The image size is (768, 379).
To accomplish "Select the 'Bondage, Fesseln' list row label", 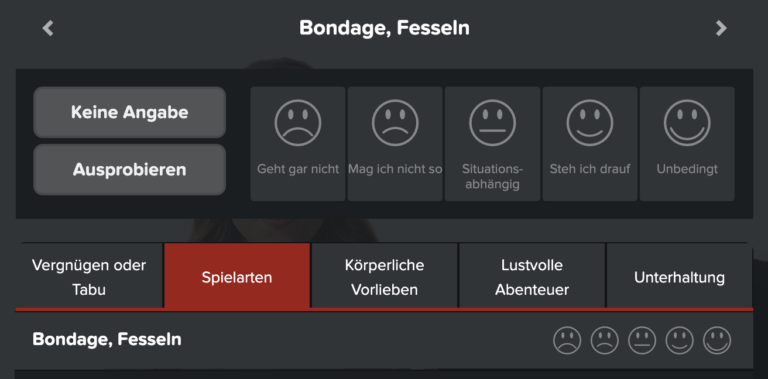I will click(107, 339).
